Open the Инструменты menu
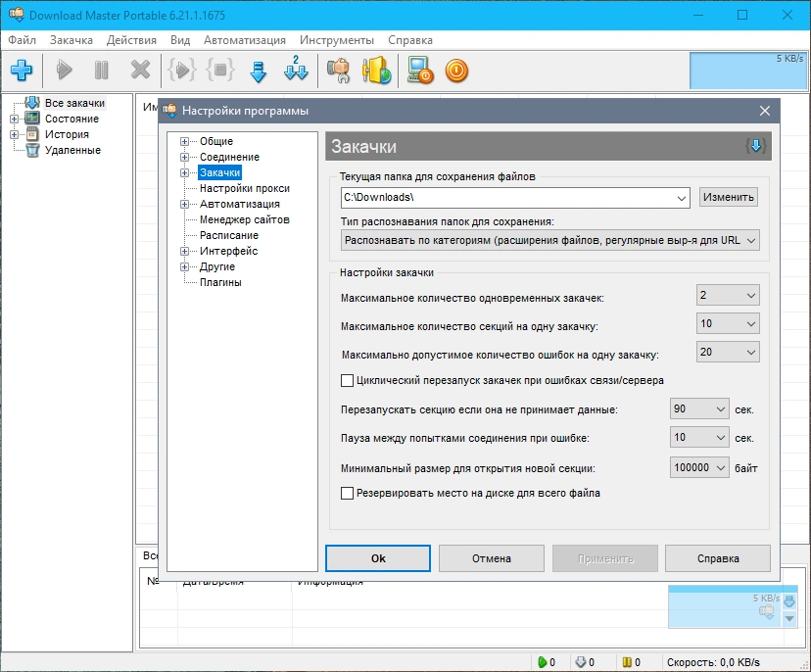 [x=337, y=40]
